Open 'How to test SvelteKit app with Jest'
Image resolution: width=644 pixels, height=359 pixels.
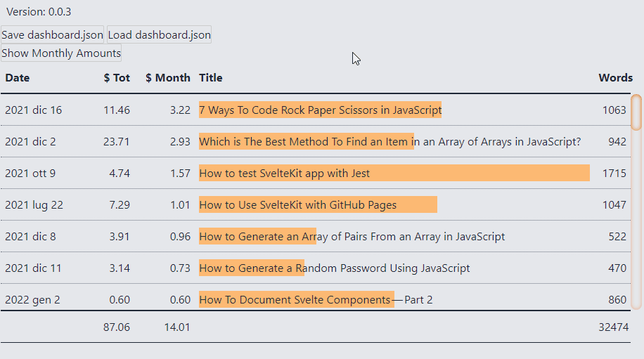[284, 173]
